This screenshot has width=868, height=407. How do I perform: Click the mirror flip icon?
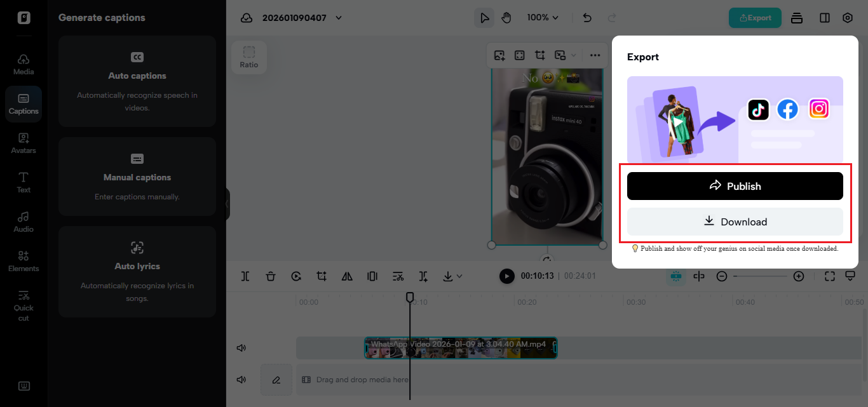(x=347, y=276)
